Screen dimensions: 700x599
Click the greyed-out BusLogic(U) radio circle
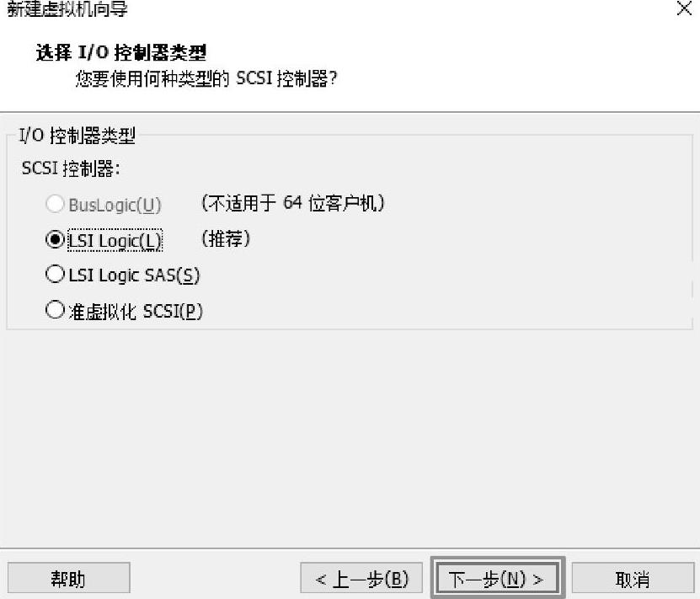55,204
